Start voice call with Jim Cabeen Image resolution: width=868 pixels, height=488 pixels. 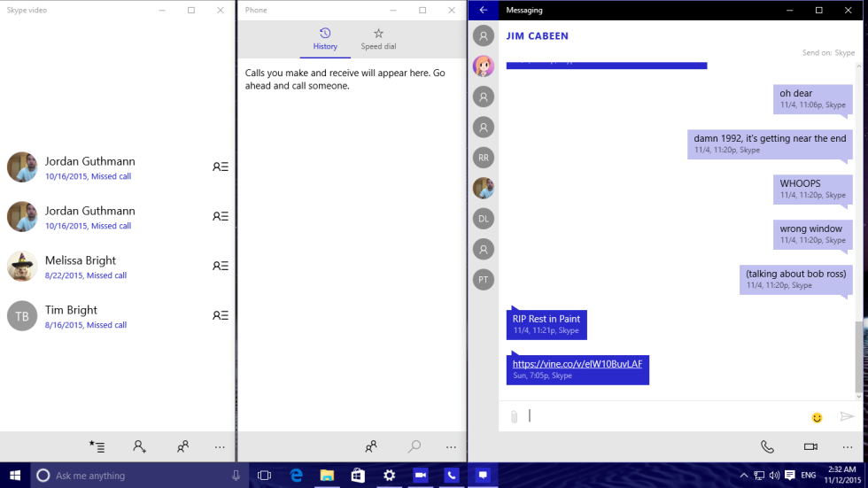[767, 446]
